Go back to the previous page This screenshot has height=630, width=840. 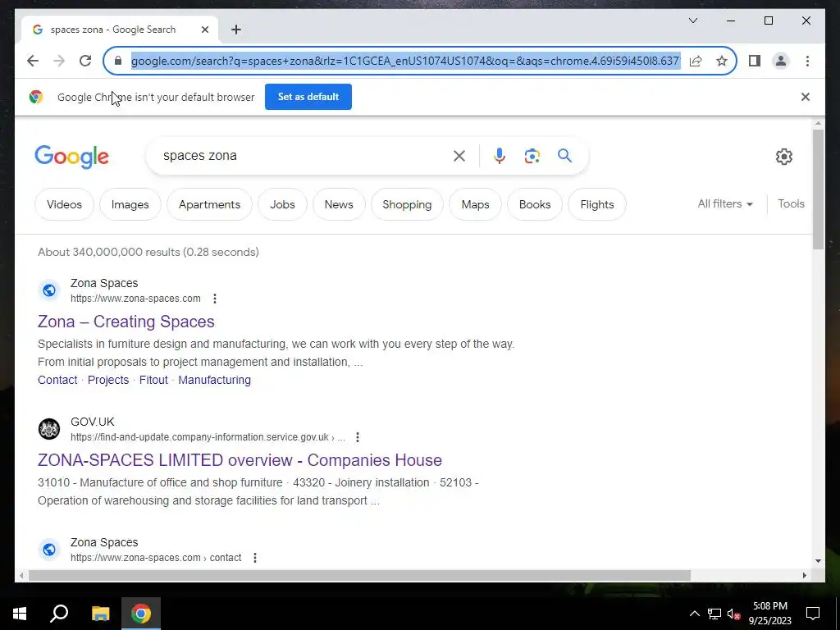pos(33,61)
